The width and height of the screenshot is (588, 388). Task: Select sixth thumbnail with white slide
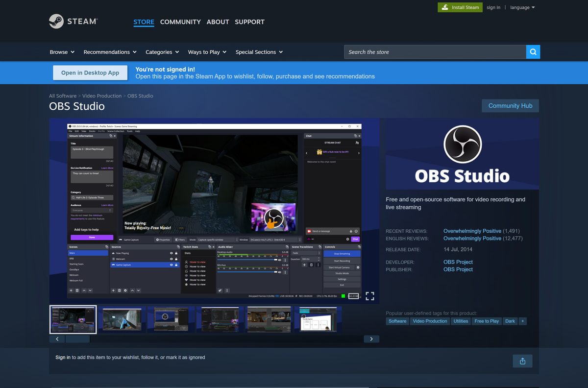coord(318,319)
